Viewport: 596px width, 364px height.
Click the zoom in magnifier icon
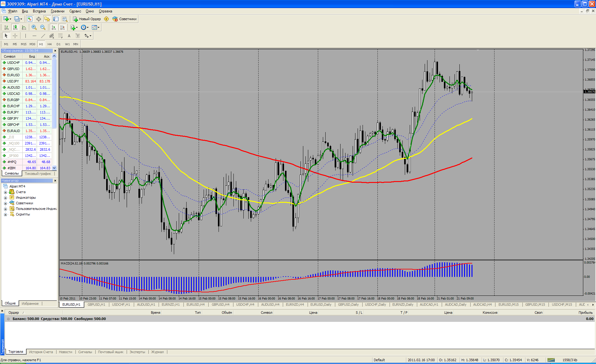tap(34, 27)
